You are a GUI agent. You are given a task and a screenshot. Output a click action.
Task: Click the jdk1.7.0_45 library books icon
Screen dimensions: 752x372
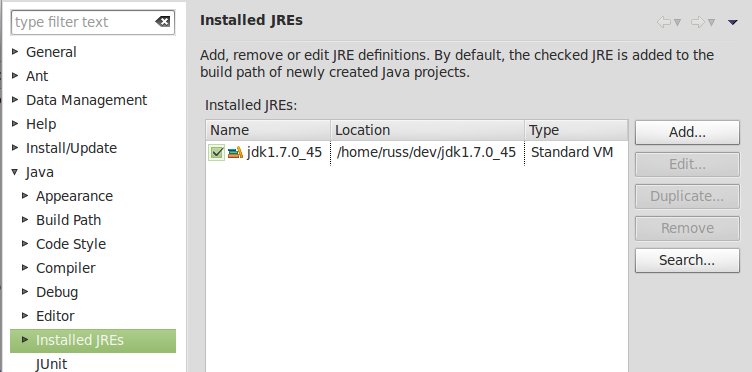click(x=235, y=152)
